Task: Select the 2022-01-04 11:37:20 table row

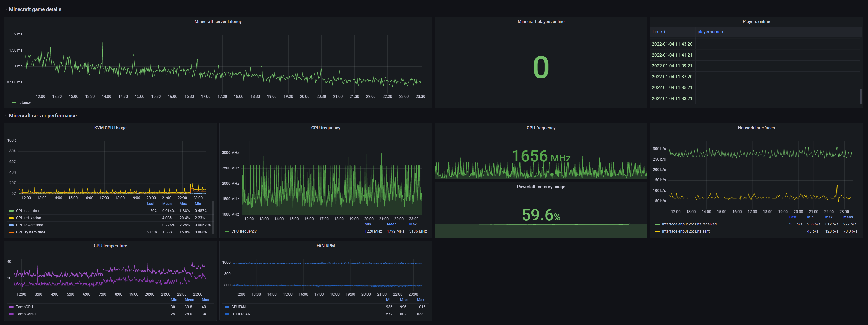Action: pos(756,77)
